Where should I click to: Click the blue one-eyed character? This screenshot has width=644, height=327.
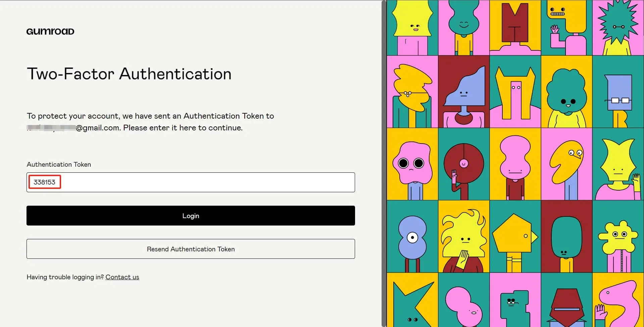[412, 237]
